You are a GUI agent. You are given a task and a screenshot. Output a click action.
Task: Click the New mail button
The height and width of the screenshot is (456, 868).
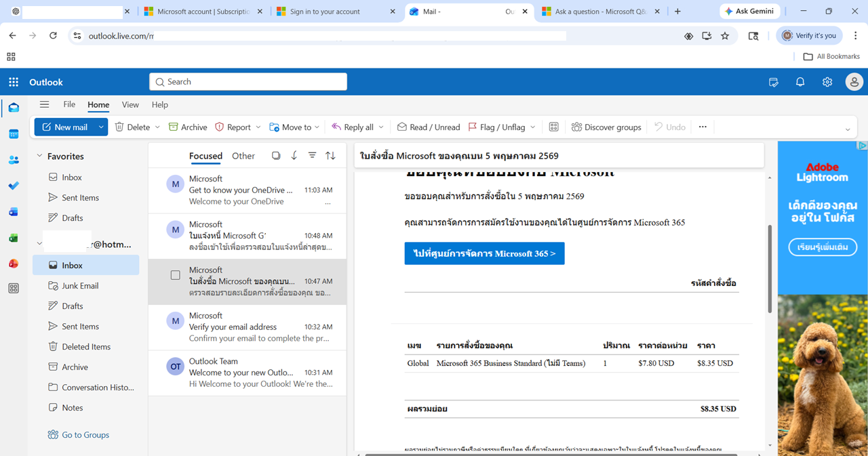64,127
